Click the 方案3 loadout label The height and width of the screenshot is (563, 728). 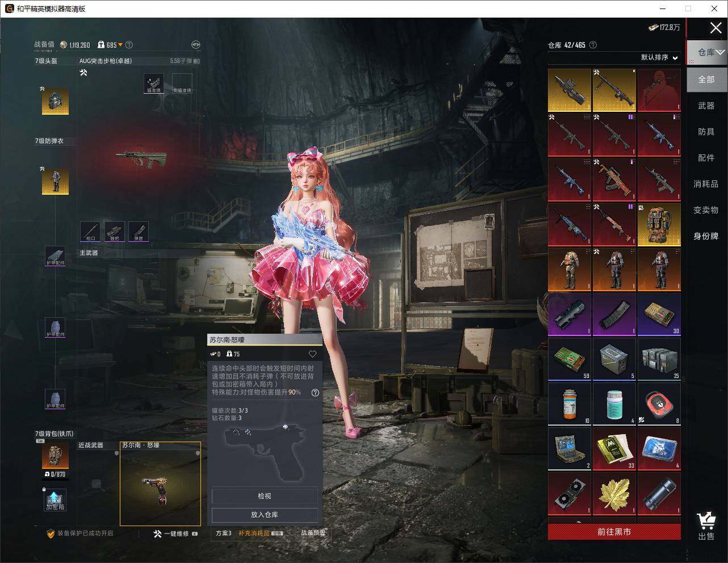point(224,533)
